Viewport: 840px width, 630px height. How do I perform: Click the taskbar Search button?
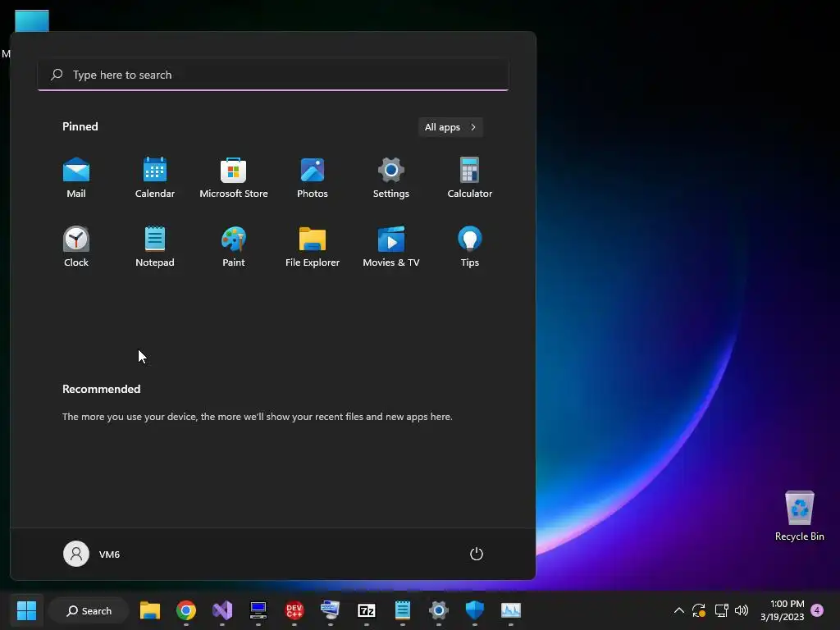point(89,610)
